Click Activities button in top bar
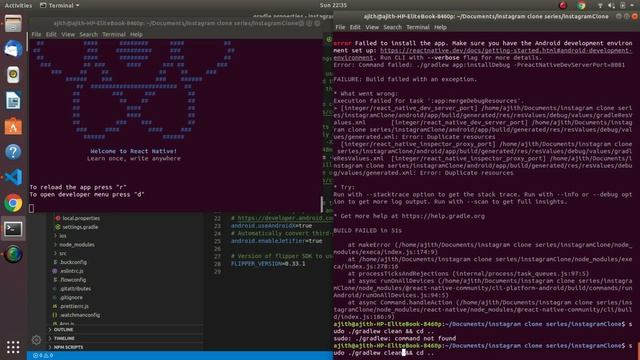640x360 pixels. pyautogui.click(x=18, y=5)
